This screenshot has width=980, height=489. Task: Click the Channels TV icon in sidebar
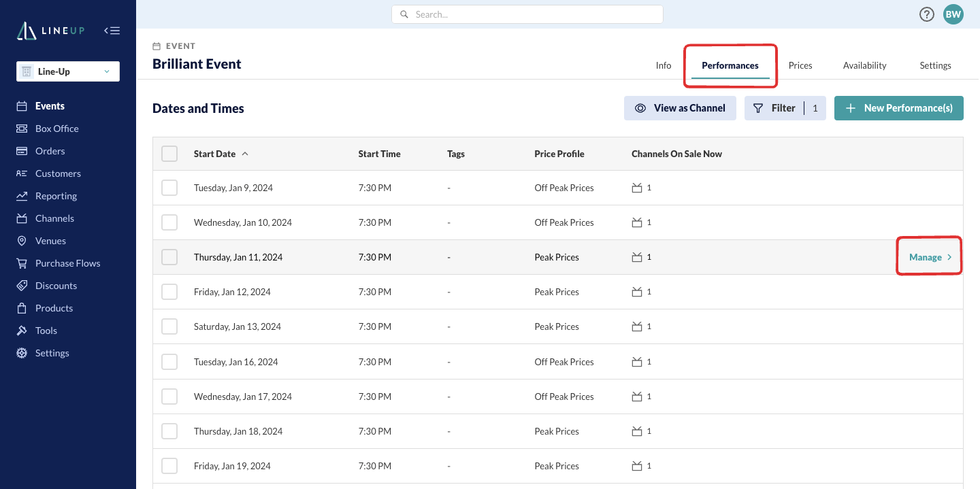click(x=22, y=218)
